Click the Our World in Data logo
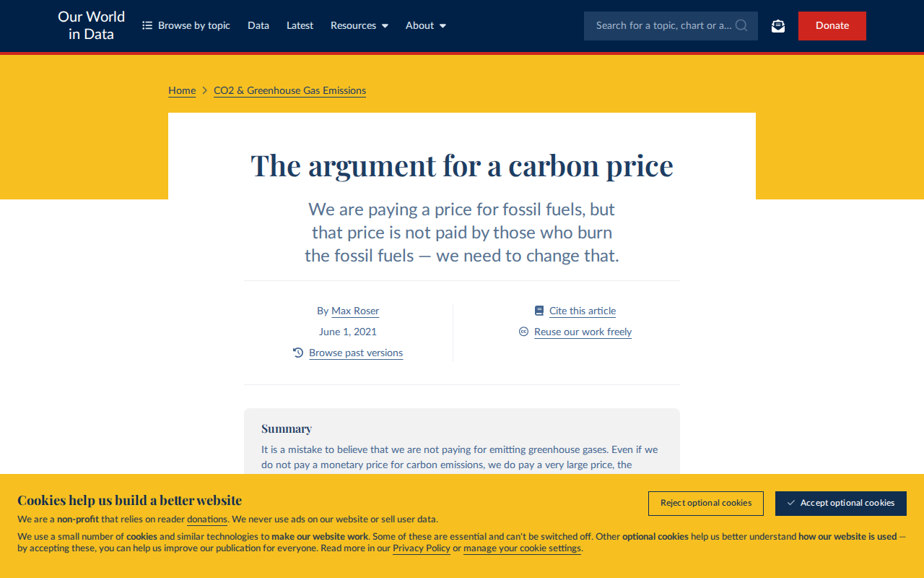The image size is (924, 578). pyautogui.click(x=92, y=25)
